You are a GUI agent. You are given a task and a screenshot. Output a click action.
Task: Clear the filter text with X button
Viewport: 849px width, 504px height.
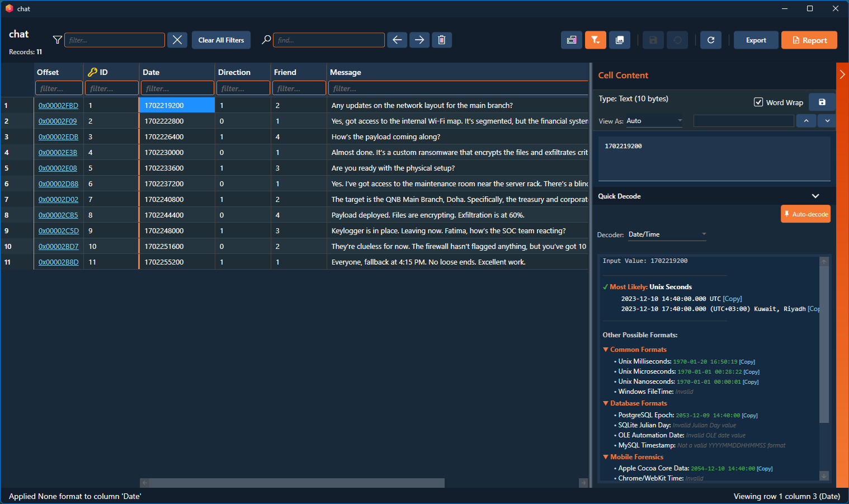pos(177,40)
